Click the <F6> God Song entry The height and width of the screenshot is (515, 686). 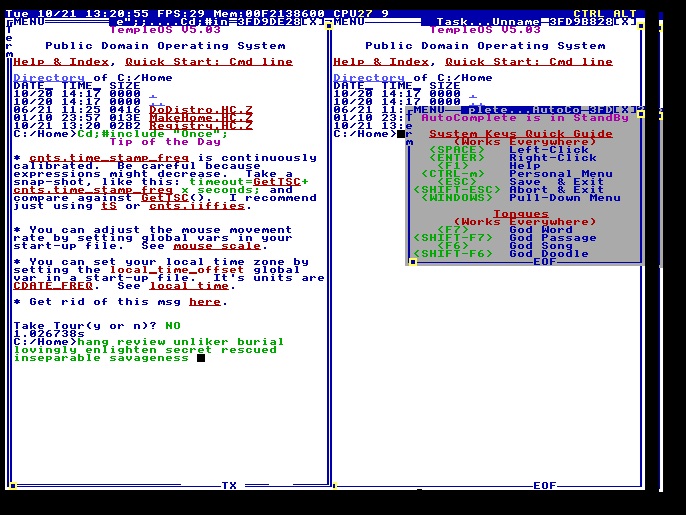click(504, 246)
